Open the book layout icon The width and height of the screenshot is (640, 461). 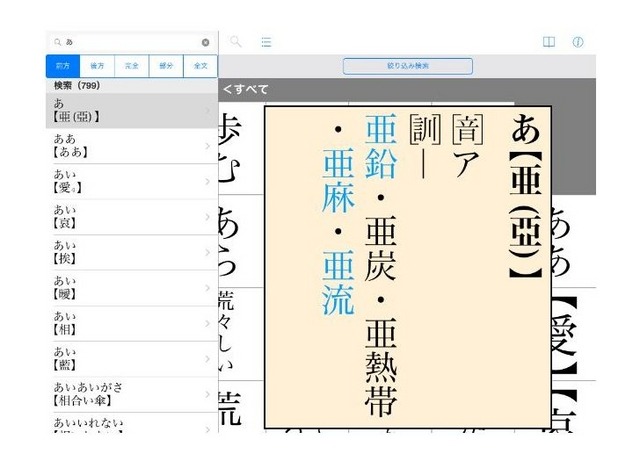pyautogui.click(x=549, y=42)
